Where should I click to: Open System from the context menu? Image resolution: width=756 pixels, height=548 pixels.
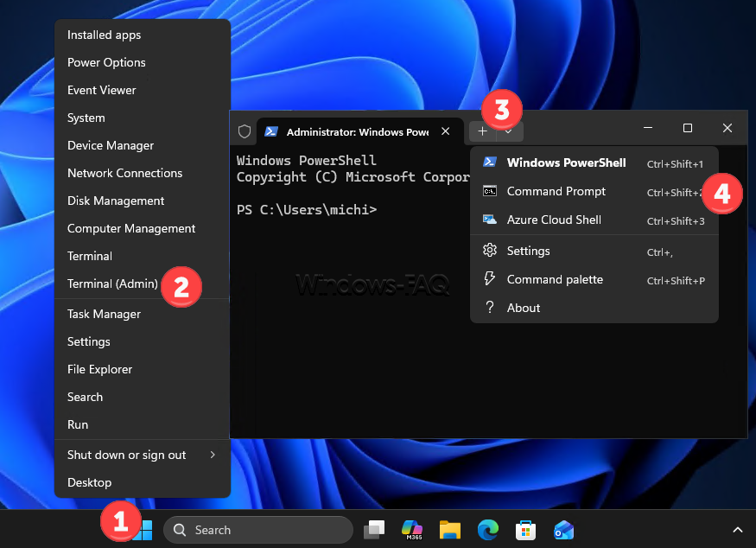[143, 118]
